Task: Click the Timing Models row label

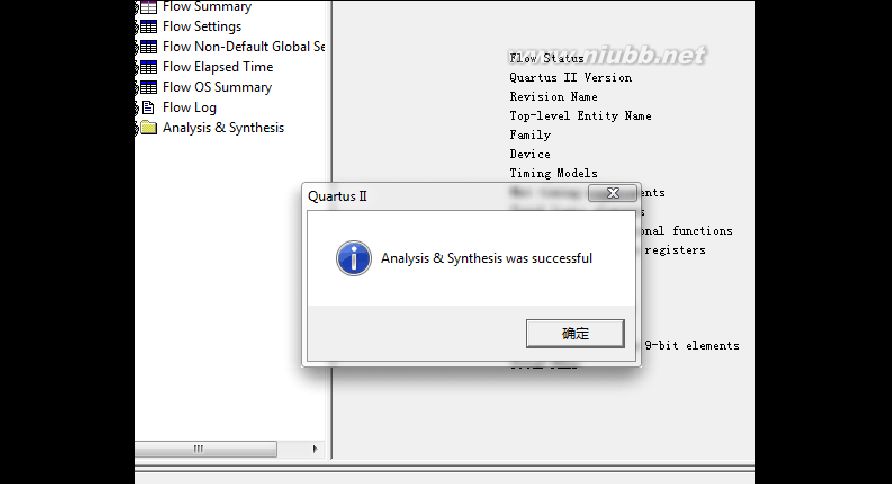Action: (554, 173)
